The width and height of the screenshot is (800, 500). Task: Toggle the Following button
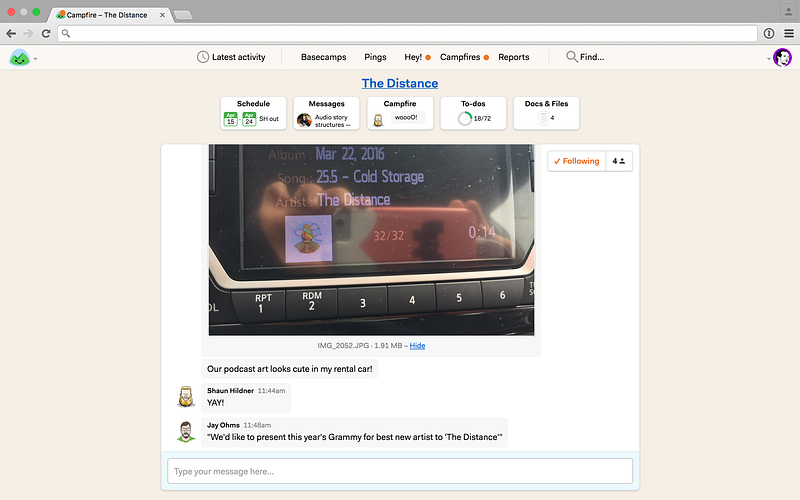pyautogui.click(x=577, y=161)
